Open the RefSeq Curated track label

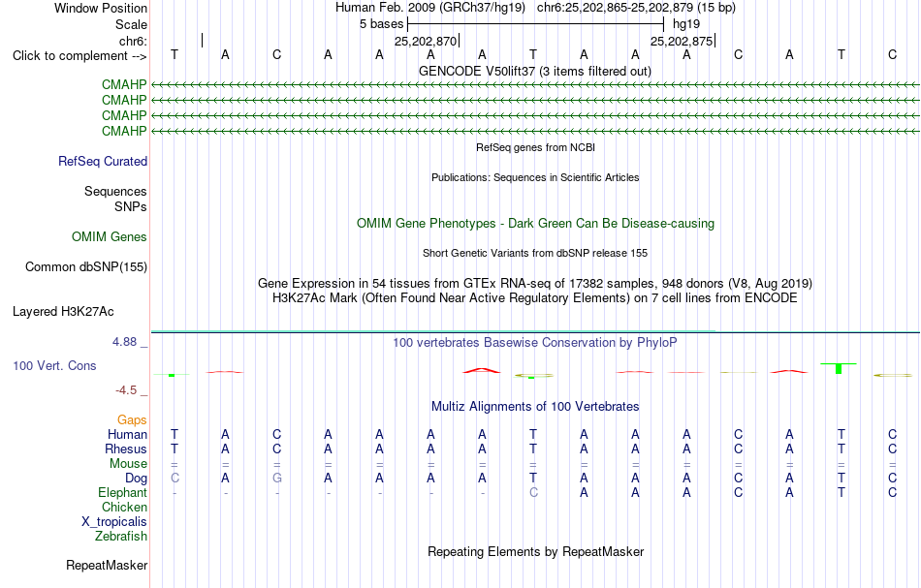[x=102, y=162]
